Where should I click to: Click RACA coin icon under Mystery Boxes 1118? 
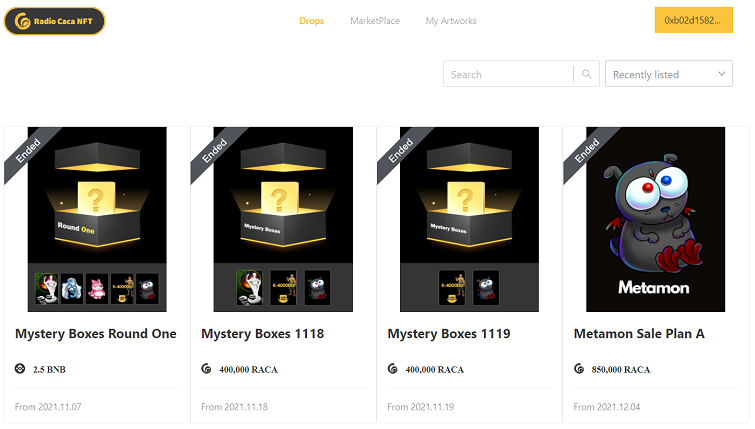[x=206, y=369]
